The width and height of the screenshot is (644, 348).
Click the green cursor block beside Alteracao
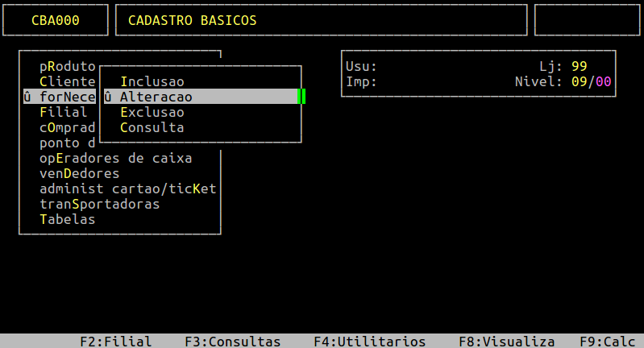[301, 97]
